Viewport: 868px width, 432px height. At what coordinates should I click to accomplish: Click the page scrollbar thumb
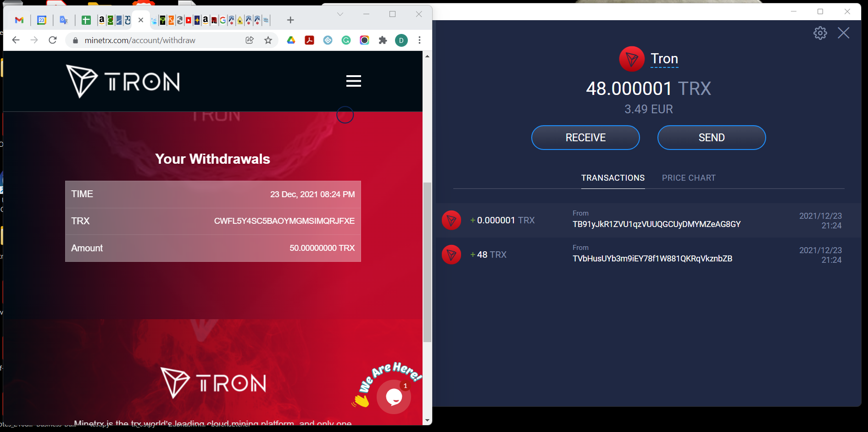(x=428, y=262)
